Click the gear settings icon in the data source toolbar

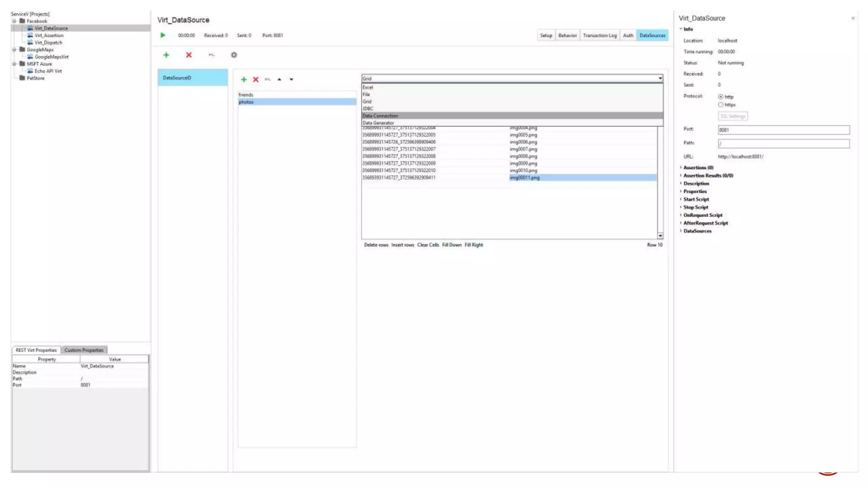234,55
